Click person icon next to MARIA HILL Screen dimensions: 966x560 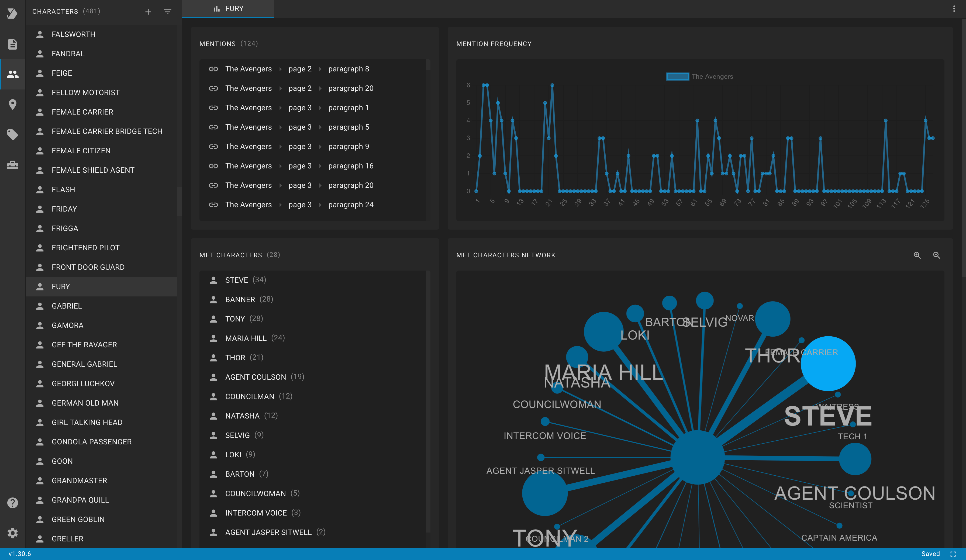point(213,338)
